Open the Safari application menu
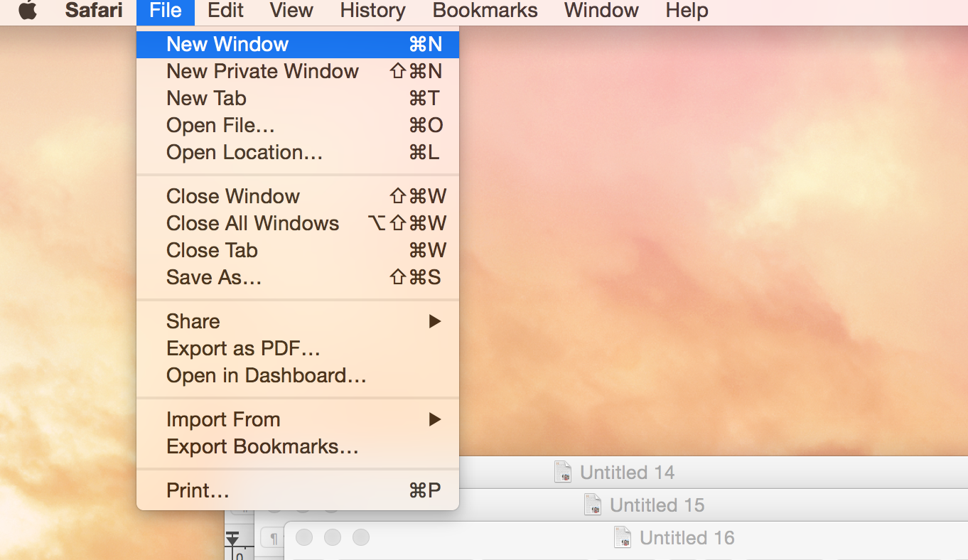The width and height of the screenshot is (968, 560). point(94,11)
